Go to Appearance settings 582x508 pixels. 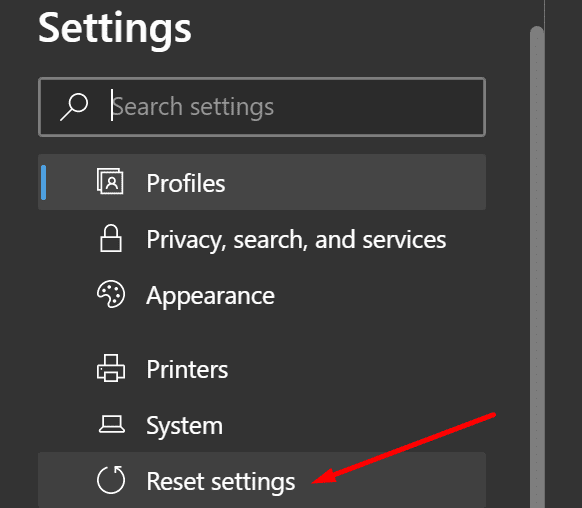(x=262, y=295)
